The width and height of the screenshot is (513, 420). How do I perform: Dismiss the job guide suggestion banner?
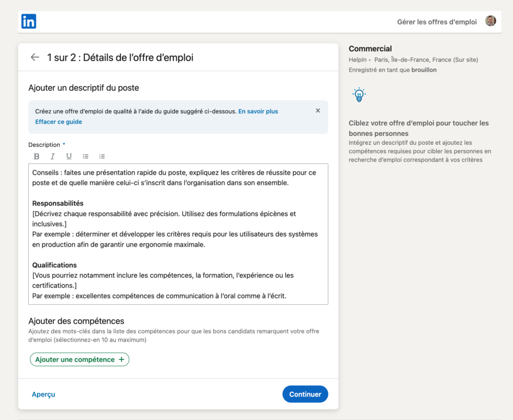coord(318,110)
